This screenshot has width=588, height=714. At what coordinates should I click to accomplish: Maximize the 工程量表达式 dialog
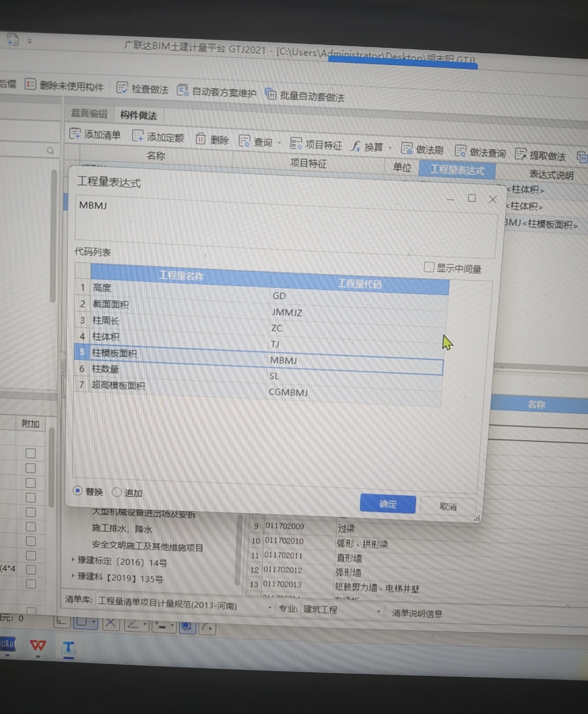point(471,198)
